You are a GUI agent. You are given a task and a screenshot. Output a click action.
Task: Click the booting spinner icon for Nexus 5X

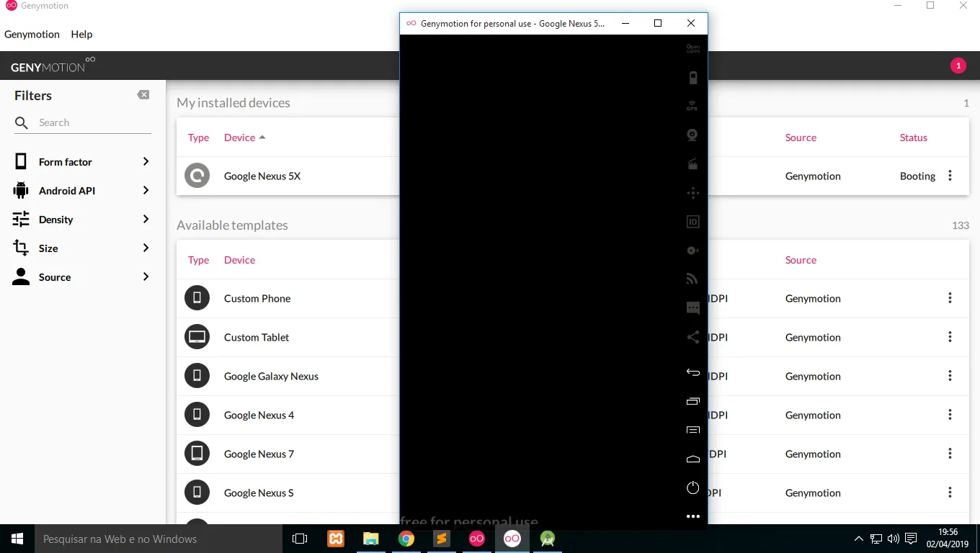point(197,176)
